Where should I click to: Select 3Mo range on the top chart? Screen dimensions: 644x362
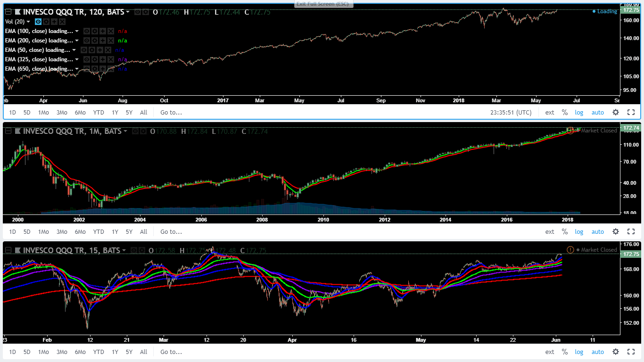62,112
